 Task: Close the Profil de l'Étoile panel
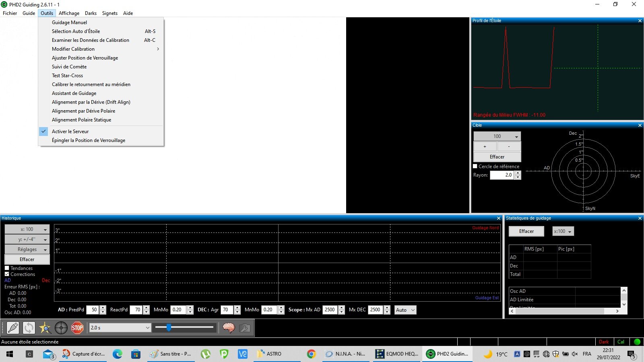pos(640,21)
